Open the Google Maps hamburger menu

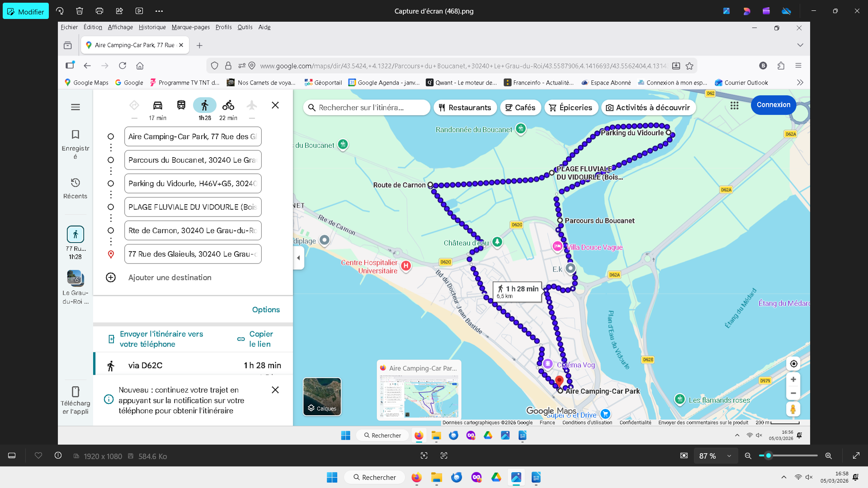[75, 107]
